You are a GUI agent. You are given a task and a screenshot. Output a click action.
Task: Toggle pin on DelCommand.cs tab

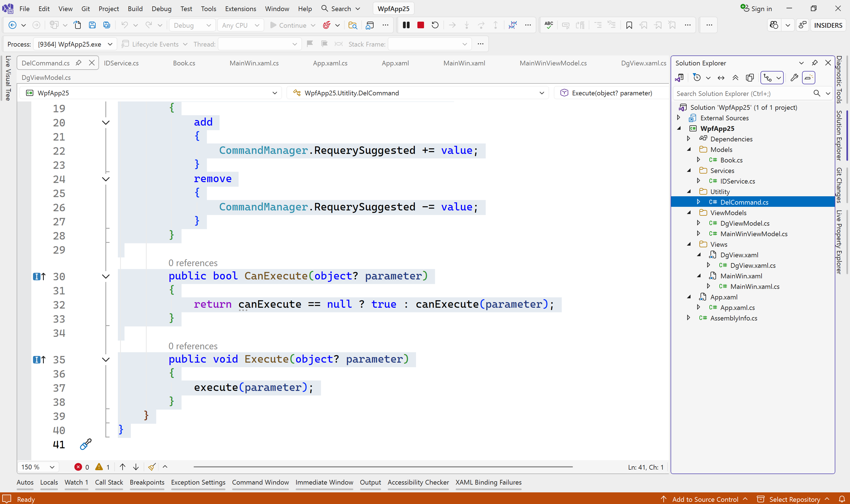click(78, 63)
